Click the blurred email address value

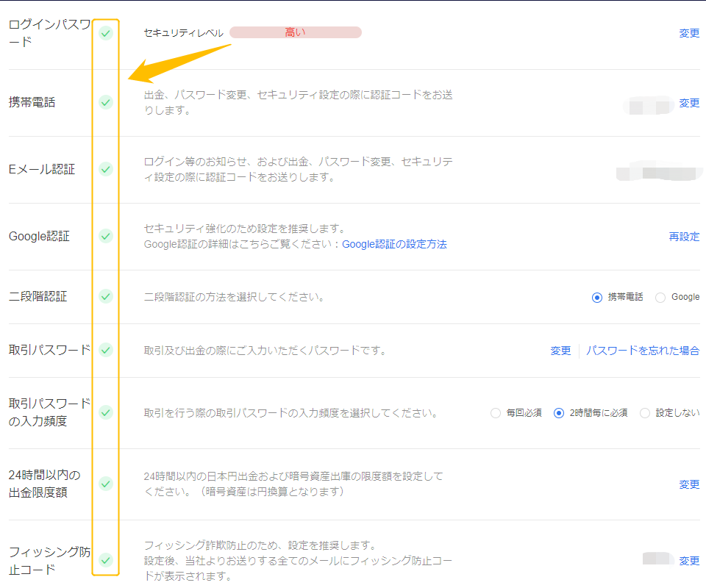[x=659, y=172]
